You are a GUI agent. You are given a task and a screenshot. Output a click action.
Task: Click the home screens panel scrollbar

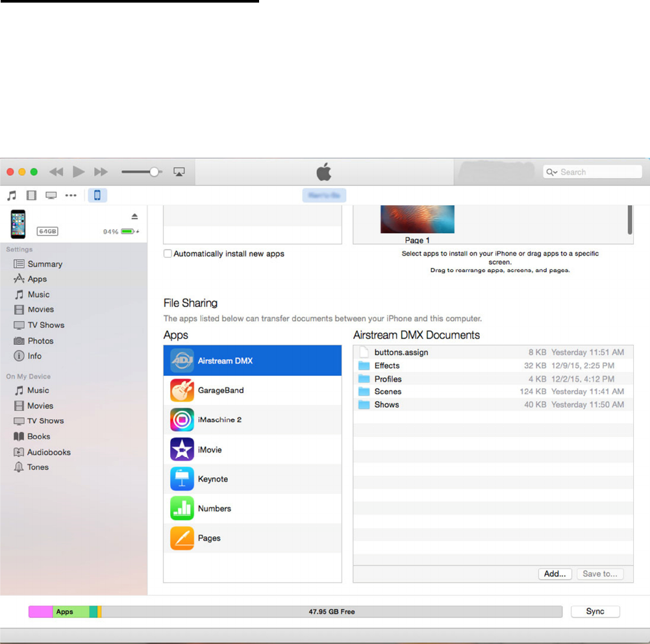point(630,219)
